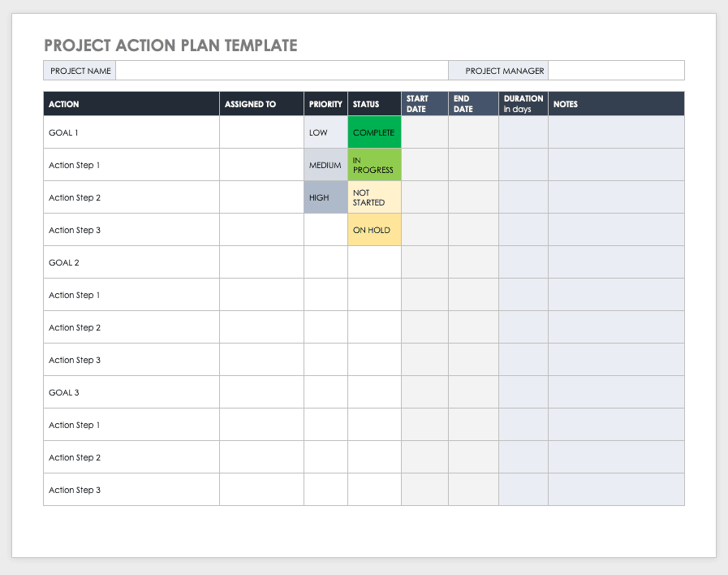
Task: Select the NOT STARTED status cell
Action: pyautogui.click(x=374, y=197)
